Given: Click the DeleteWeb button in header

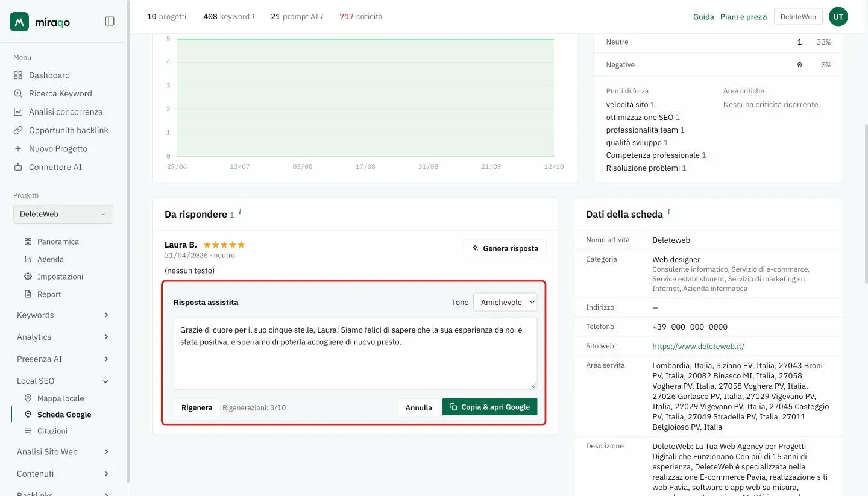Looking at the screenshot, I should (798, 17).
